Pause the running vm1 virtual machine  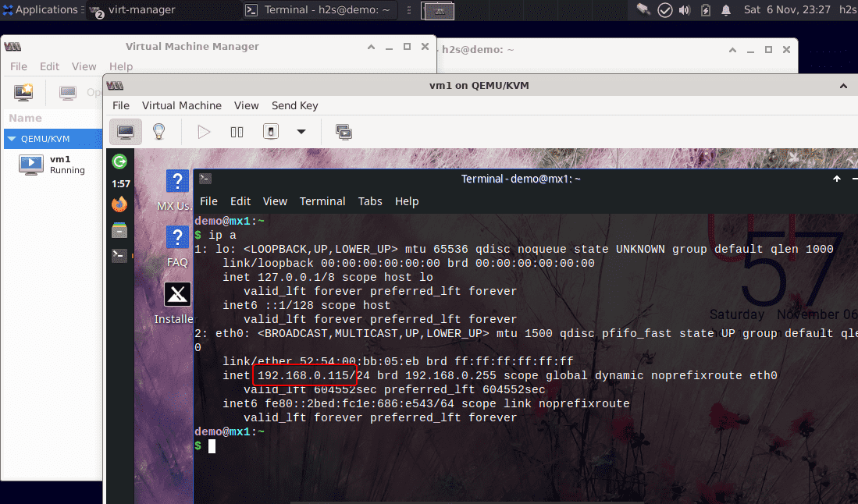tap(237, 131)
